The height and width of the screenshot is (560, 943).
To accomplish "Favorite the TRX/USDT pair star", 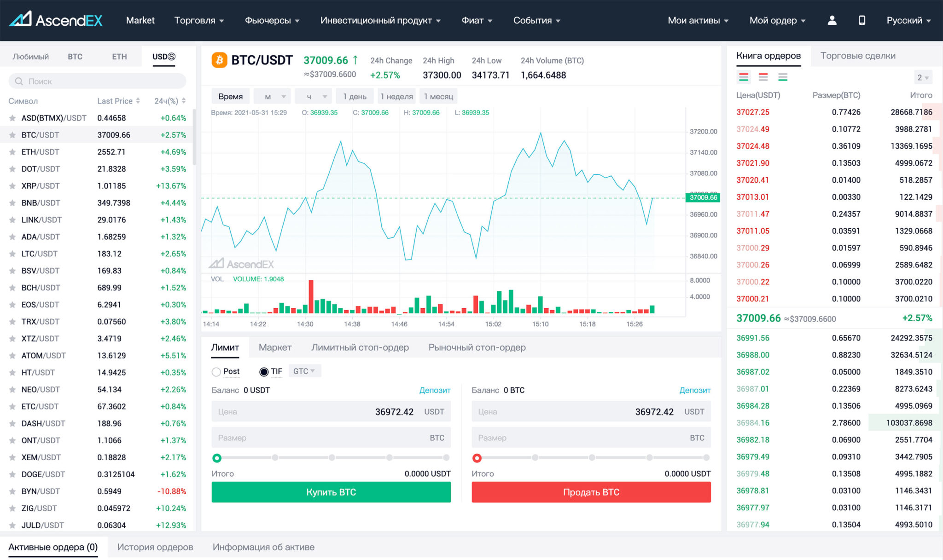I will click(x=12, y=322).
